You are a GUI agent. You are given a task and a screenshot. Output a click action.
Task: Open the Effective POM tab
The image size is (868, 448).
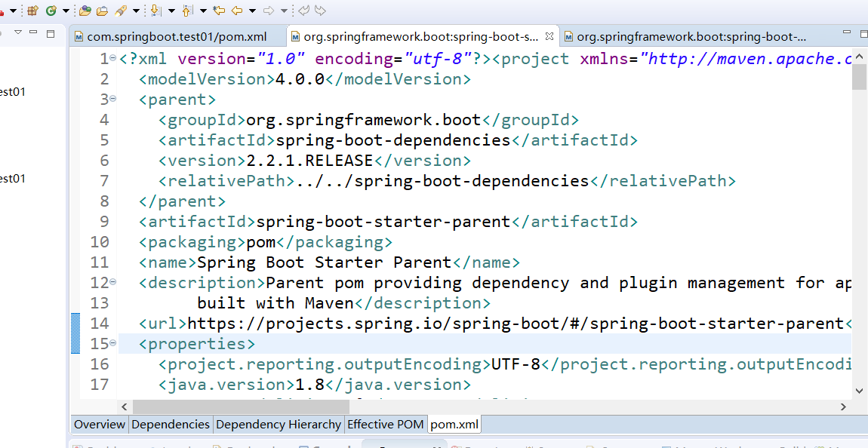click(385, 424)
